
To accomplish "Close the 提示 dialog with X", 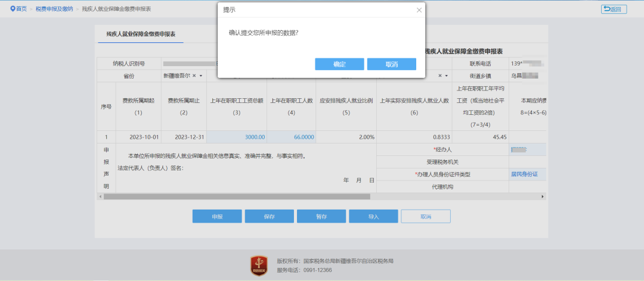I will (419, 10).
